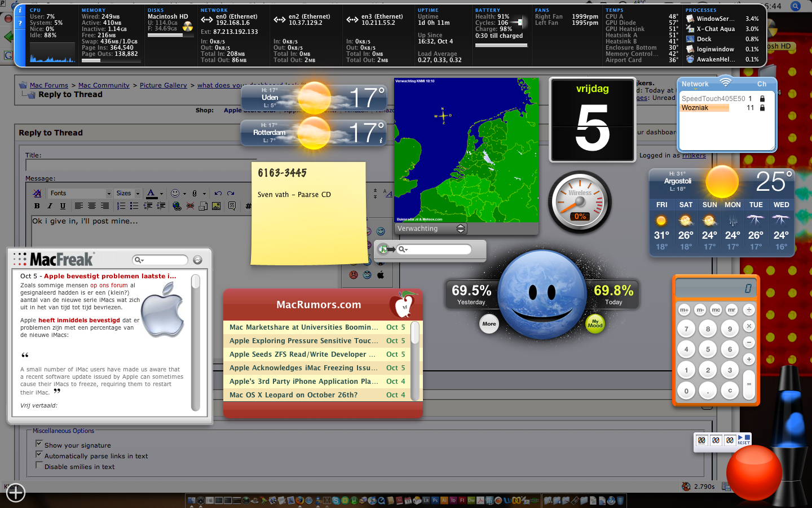Open Mac Community breadcrumb link
Viewport: 812px width, 508px height.
pos(104,85)
